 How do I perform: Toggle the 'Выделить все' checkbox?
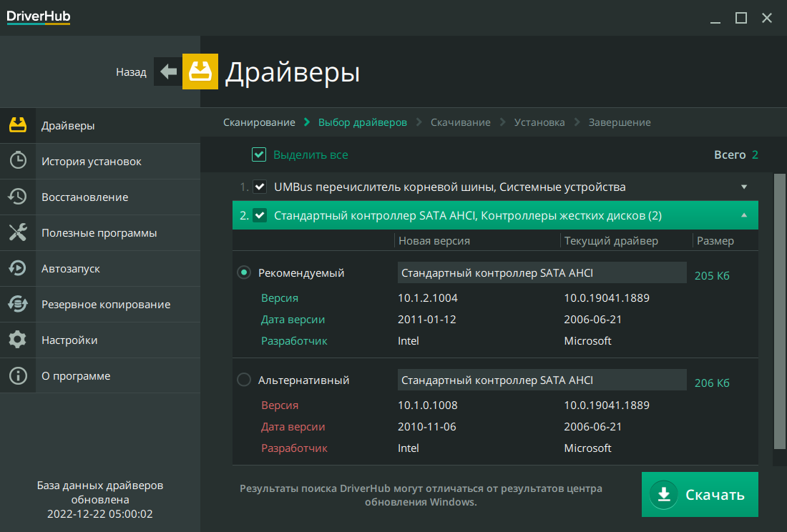point(258,154)
